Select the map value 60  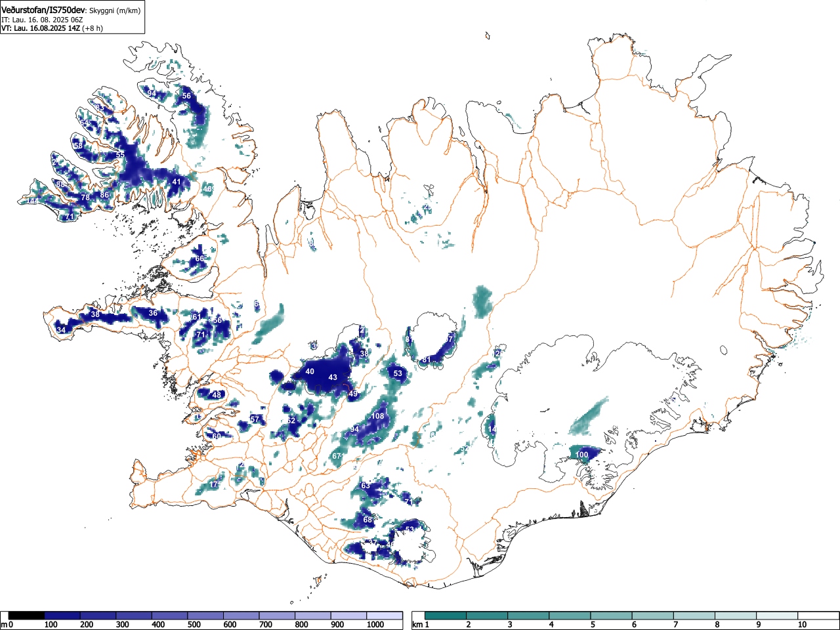[x=217, y=436]
